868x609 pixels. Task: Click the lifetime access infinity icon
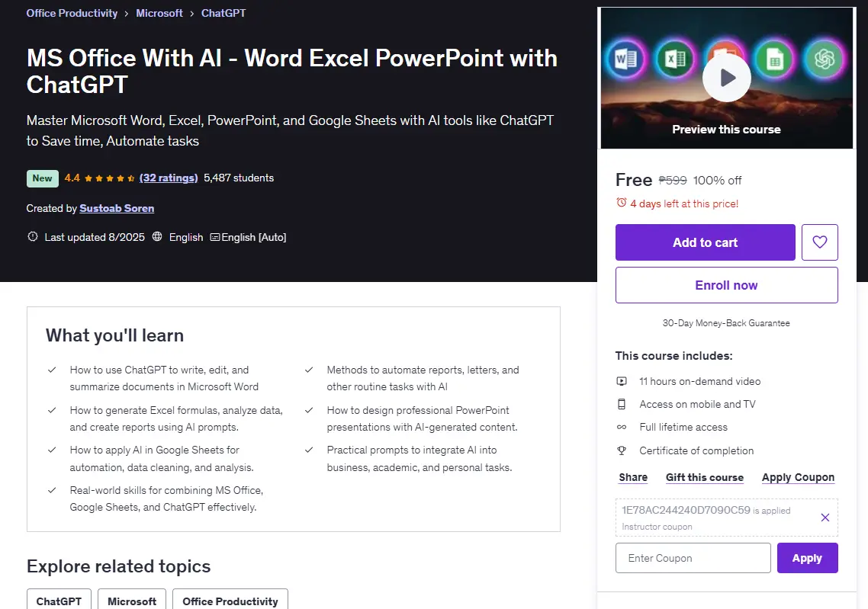pyautogui.click(x=622, y=427)
